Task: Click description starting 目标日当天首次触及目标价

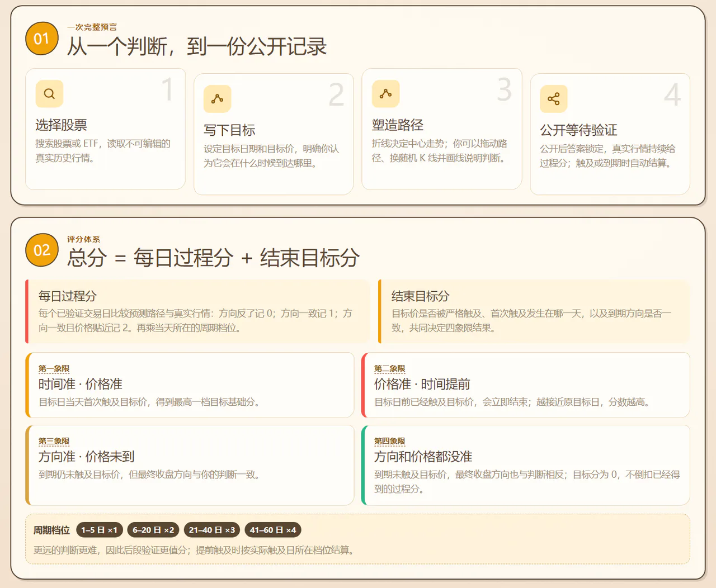Action: coord(149,402)
